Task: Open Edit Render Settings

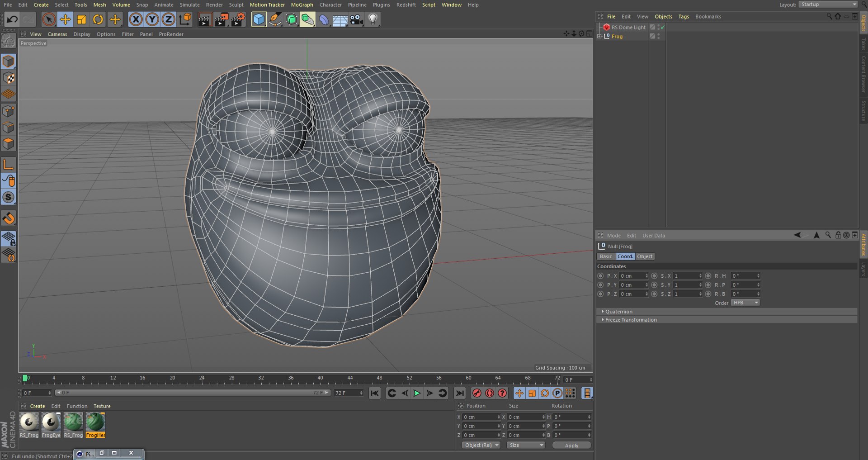Action: 238,19
